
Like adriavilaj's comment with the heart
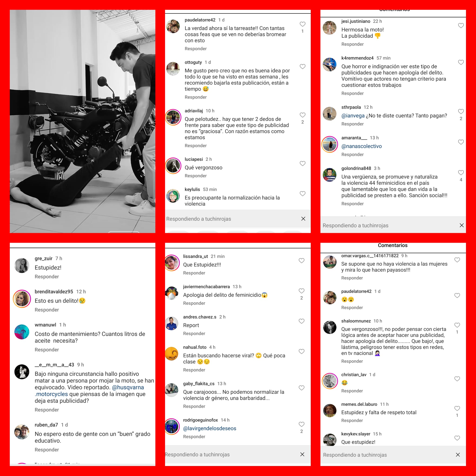coord(302,115)
